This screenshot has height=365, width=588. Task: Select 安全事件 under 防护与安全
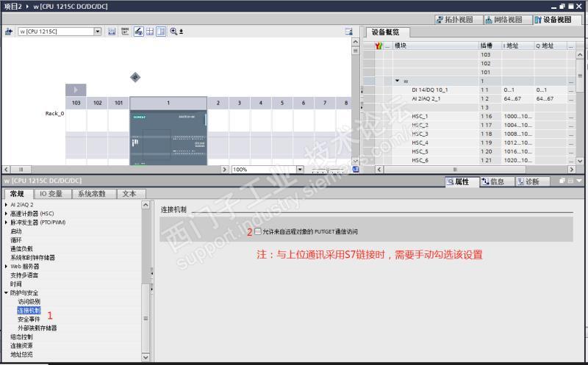pos(29,319)
